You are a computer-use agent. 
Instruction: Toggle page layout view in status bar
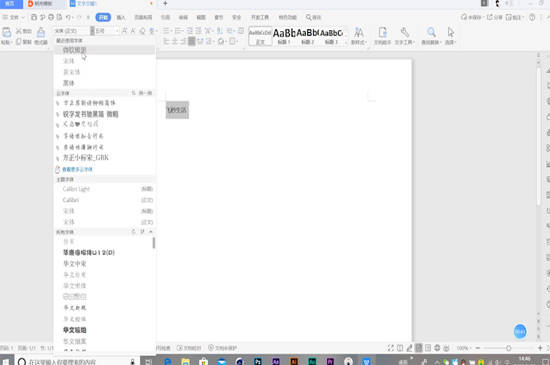click(418, 348)
